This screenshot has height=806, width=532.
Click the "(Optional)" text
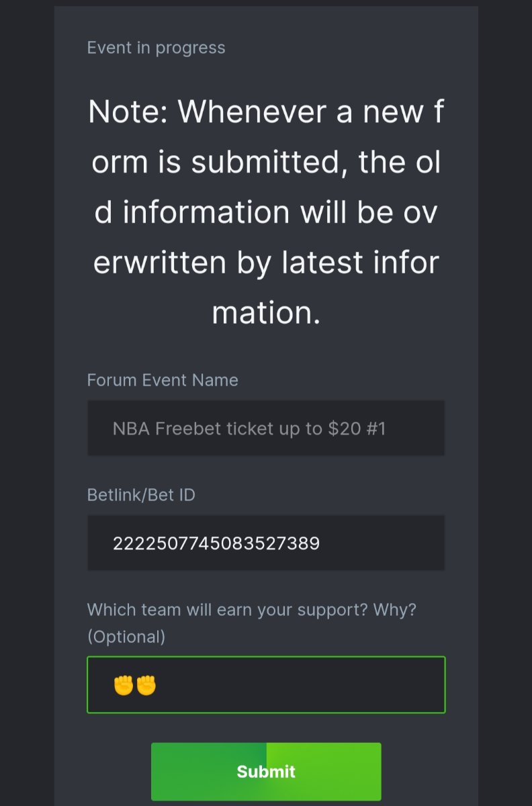pos(126,636)
